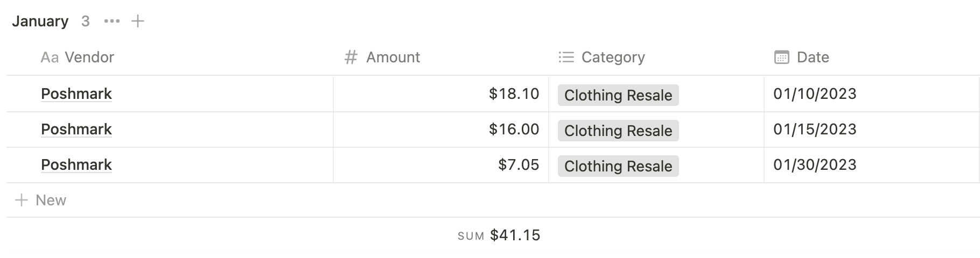The height and width of the screenshot is (258, 980).
Task: Click the January group title
Action: tap(40, 21)
